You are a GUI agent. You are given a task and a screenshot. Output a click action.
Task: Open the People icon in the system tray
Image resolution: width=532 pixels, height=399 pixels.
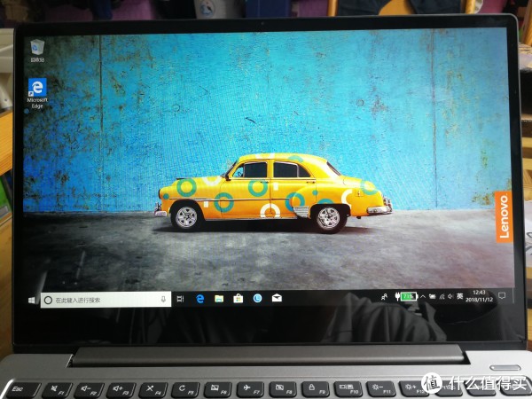tap(384, 297)
